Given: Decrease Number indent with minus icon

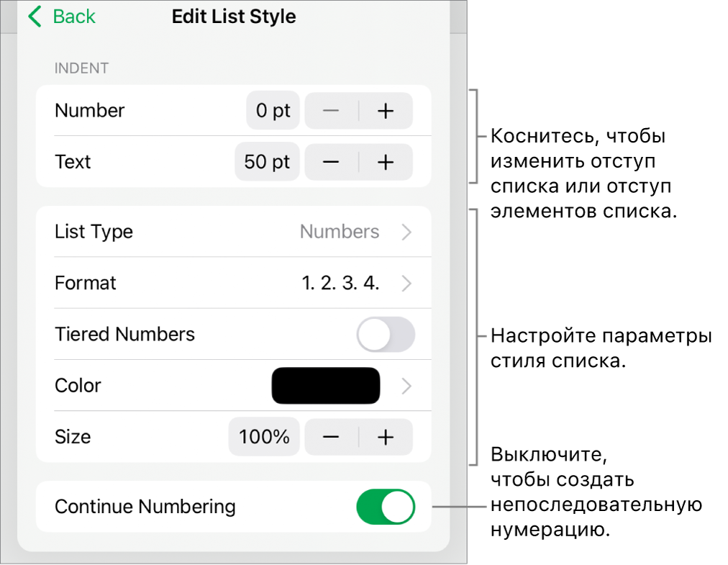Looking at the screenshot, I should point(331,111).
